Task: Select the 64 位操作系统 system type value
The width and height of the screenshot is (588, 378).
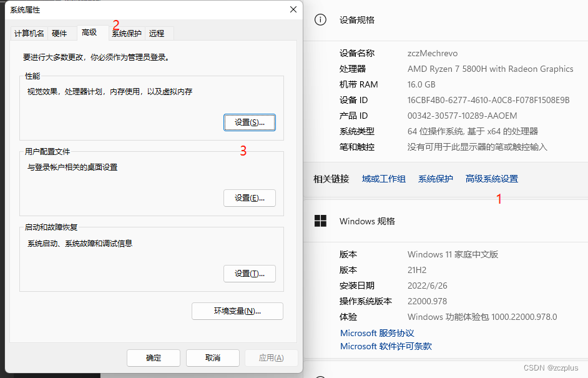Action: tap(473, 131)
